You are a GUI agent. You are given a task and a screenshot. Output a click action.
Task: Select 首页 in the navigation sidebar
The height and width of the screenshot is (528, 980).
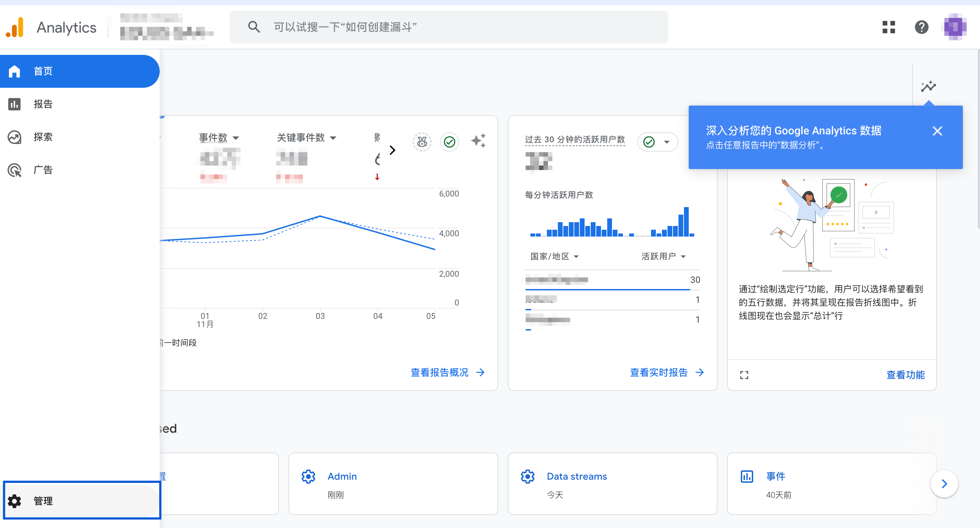tap(42, 71)
